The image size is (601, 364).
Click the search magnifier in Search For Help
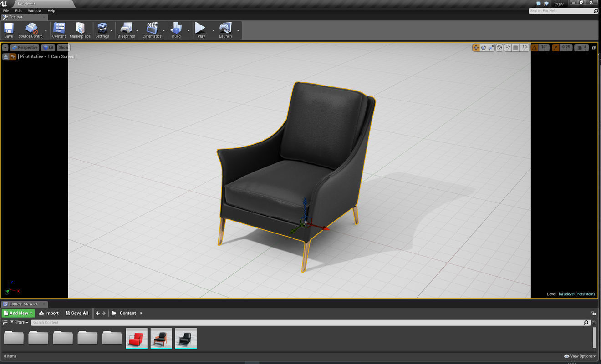596,11
